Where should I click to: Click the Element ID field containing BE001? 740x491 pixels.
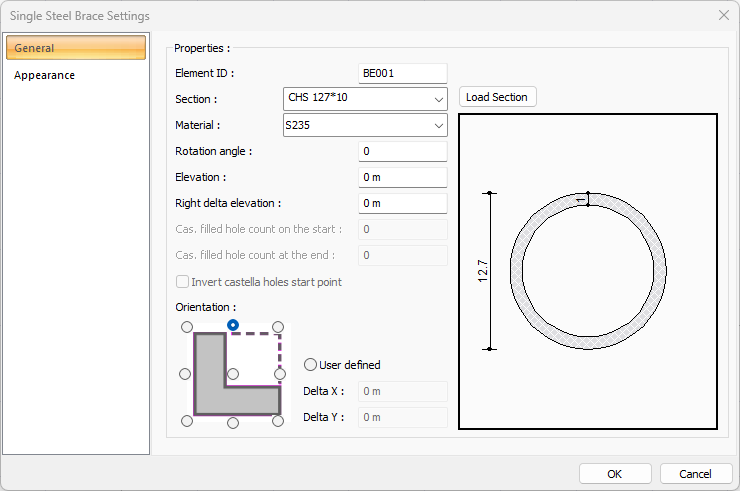click(402, 73)
